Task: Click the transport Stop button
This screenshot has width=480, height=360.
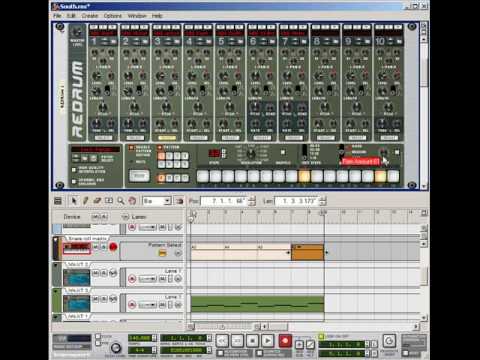Action: [252, 341]
